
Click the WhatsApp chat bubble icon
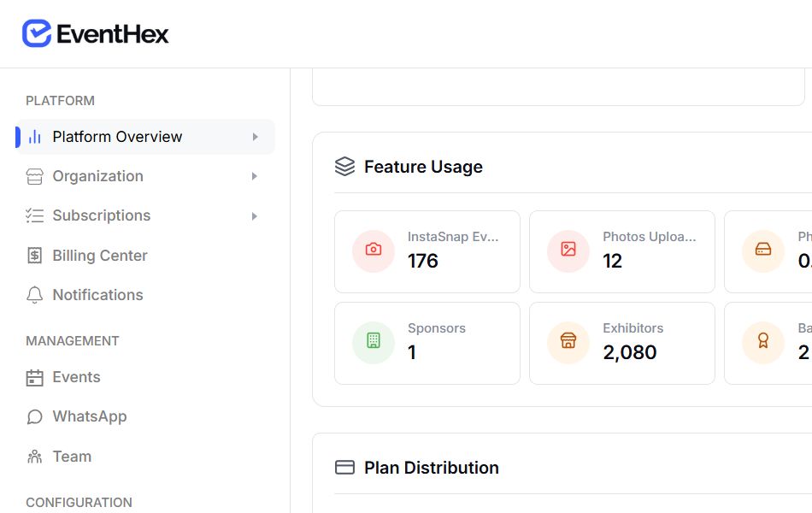pos(35,416)
